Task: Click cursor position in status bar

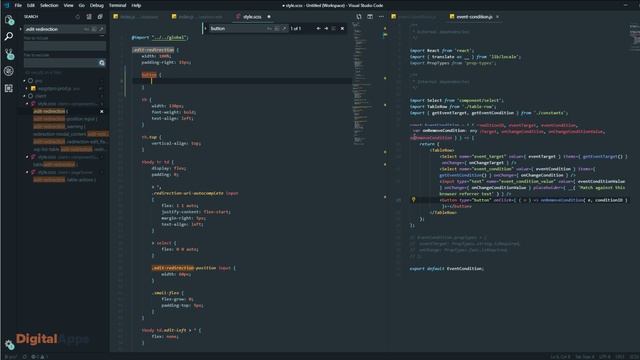Action: [x=560, y=357]
